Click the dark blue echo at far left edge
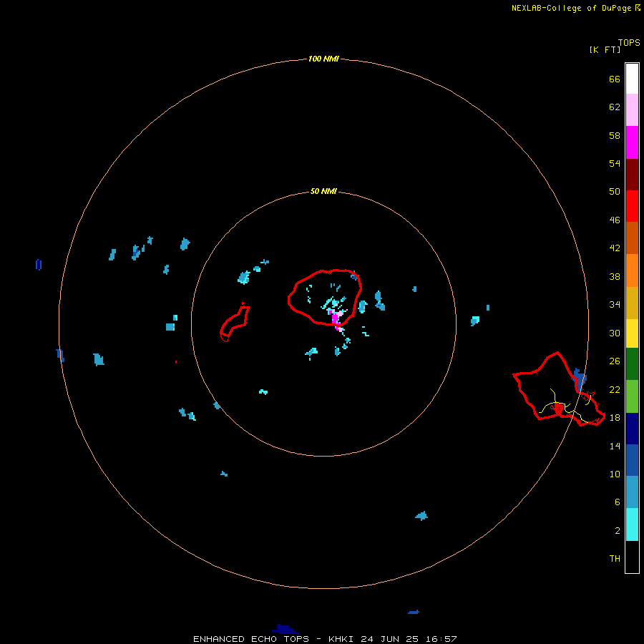This screenshot has height=644, width=644. point(39,265)
